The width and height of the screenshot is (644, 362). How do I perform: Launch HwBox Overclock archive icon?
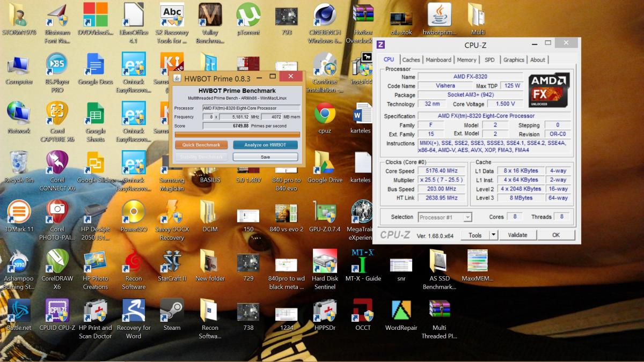point(363,23)
